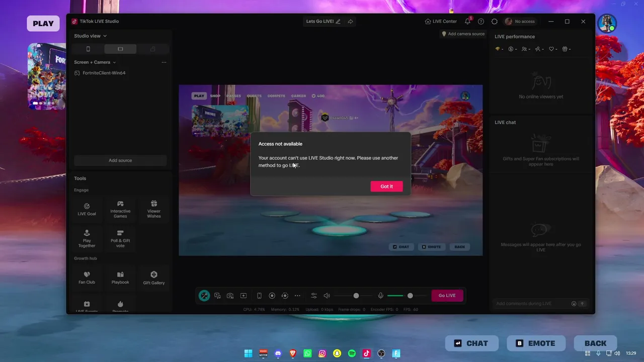Image resolution: width=644 pixels, height=362 pixels.
Task: Click Fortnite PLAY button behind the Studio window
Action: (43, 24)
